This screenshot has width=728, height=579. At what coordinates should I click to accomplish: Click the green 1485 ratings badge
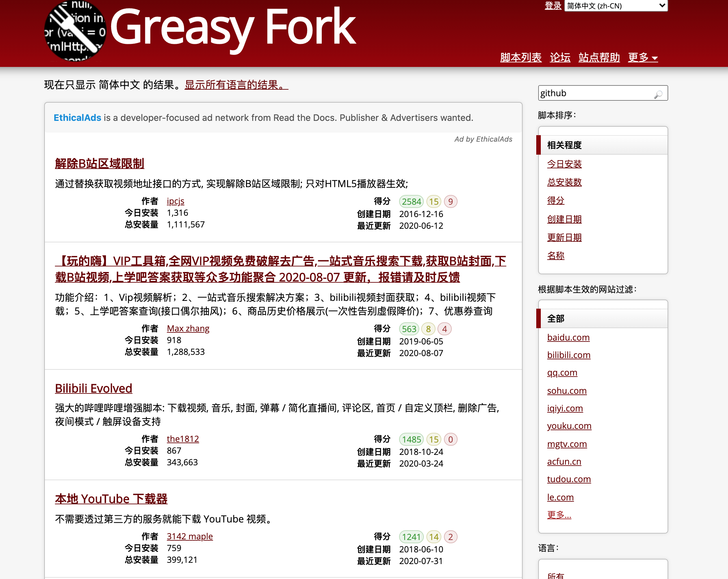pos(411,439)
